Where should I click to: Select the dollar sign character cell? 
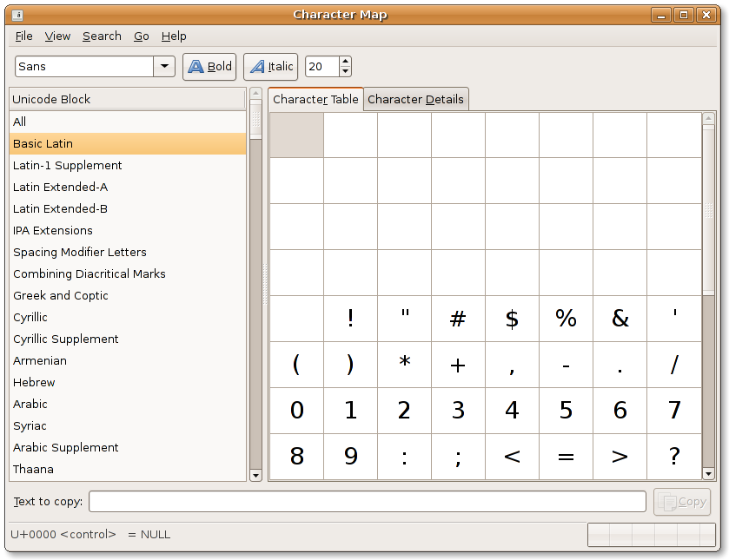click(x=512, y=319)
